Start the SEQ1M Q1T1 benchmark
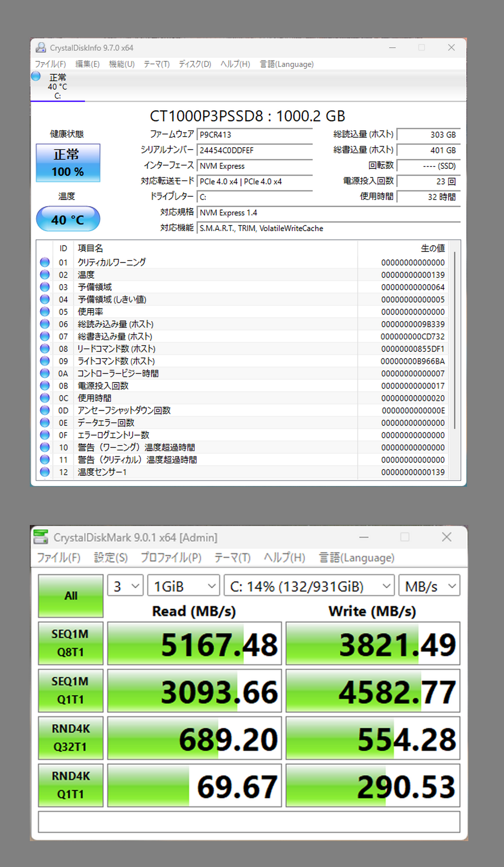Screen dimensions: 504x867 point(71,690)
